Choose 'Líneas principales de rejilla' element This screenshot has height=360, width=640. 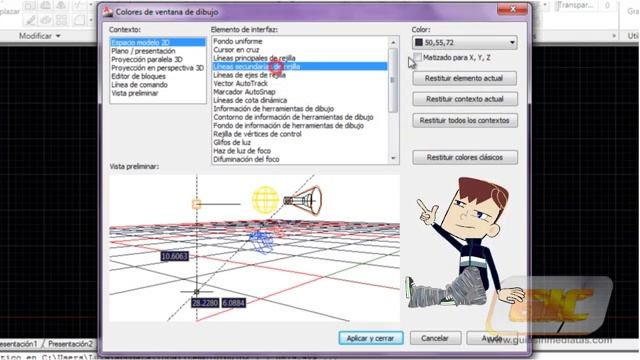coord(254,58)
